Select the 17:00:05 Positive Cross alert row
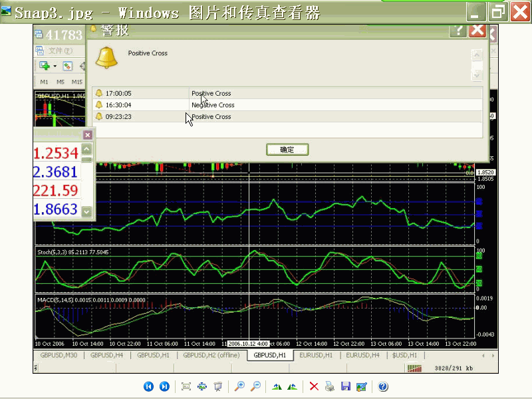532x399 pixels. pos(287,93)
